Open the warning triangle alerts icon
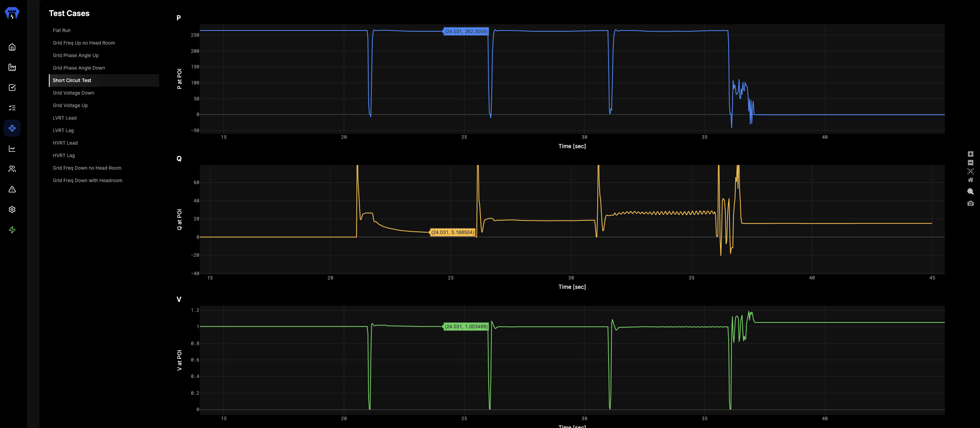Viewport: 980px width, 428px height. coord(12,189)
